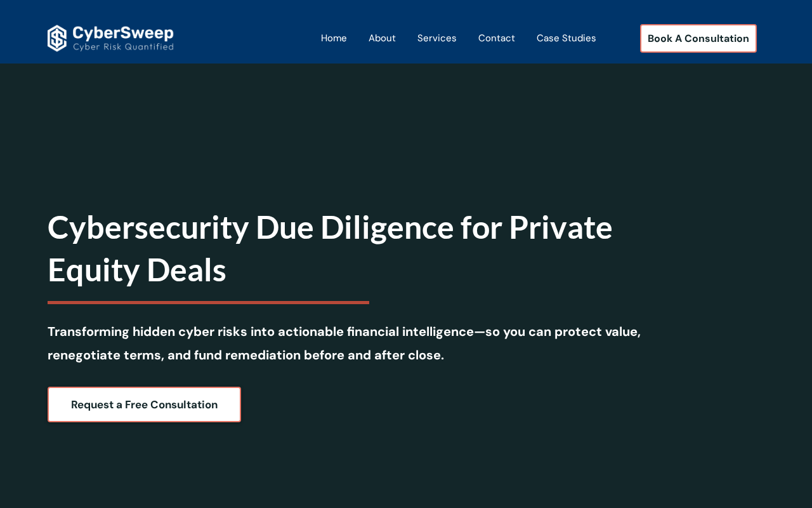Image resolution: width=812 pixels, height=508 pixels.
Task: Click 'Consultation' in the Book A Consultation button
Action: 717,38
